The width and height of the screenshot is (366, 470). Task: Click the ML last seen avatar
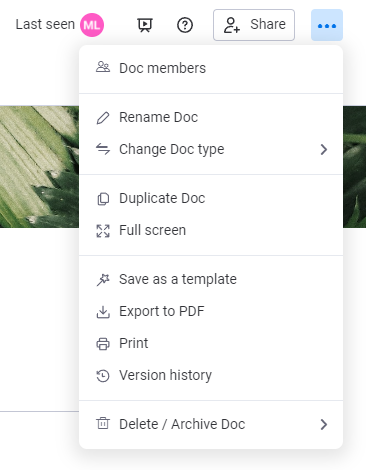point(92,25)
